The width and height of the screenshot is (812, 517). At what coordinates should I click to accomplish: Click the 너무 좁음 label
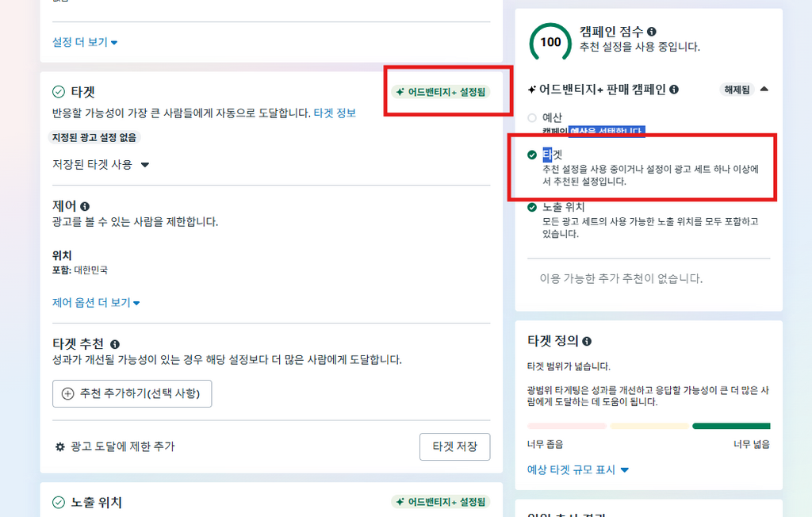tap(545, 444)
